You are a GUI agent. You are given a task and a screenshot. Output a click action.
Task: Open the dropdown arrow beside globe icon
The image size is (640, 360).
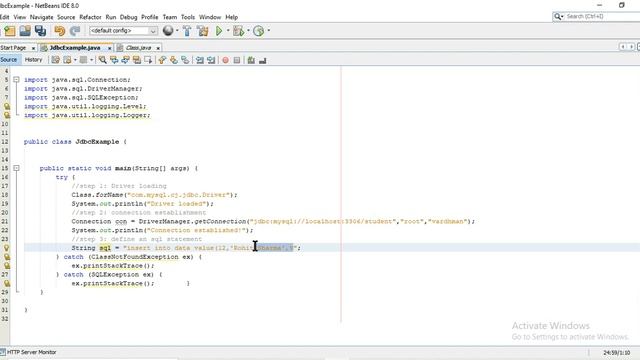click(x=177, y=31)
